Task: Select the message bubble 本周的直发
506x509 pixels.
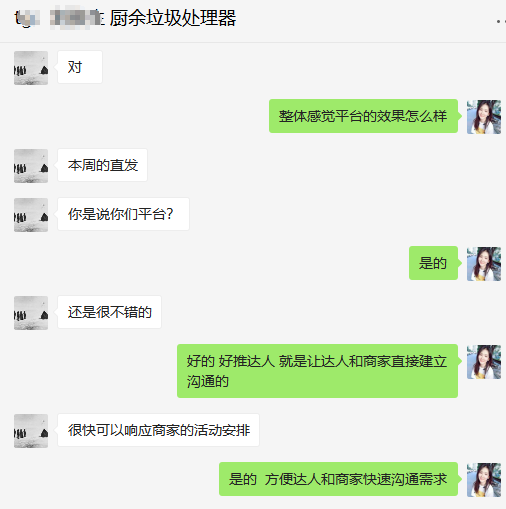Action: (x=102, y=165)
